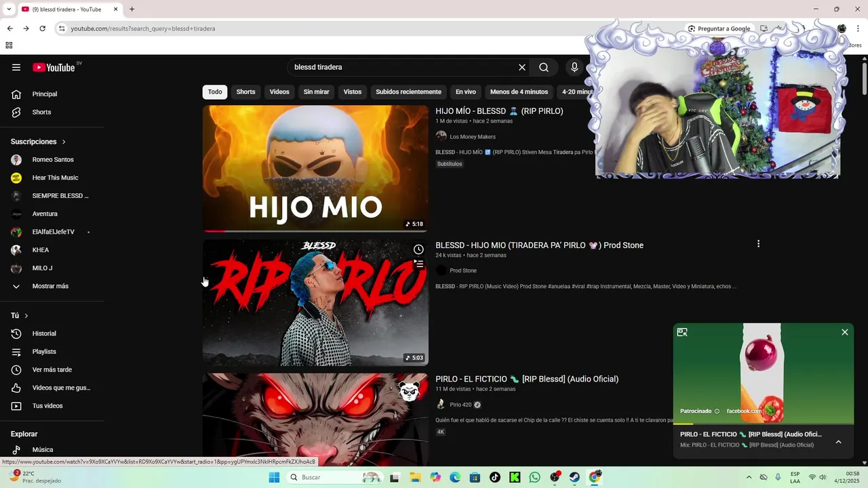868x488 pixels.
Task: Open Microsoft Edge from the taskbar
Action: (455, 477)
